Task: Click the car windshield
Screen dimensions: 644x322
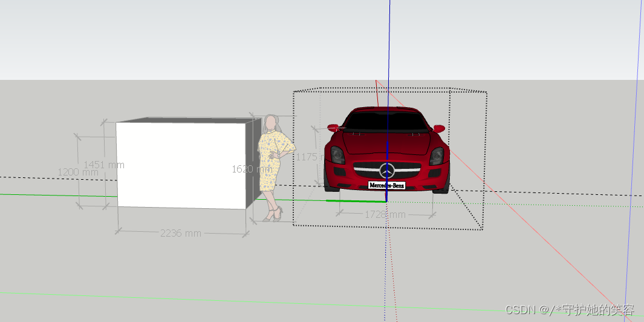Action: coord(386,121)
